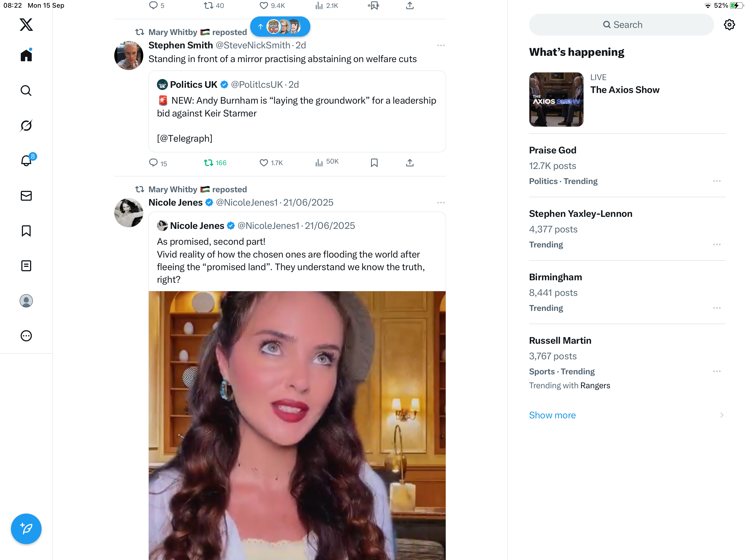
Task: Open more options on Stephen Smith's post
Action: point(441,46)
